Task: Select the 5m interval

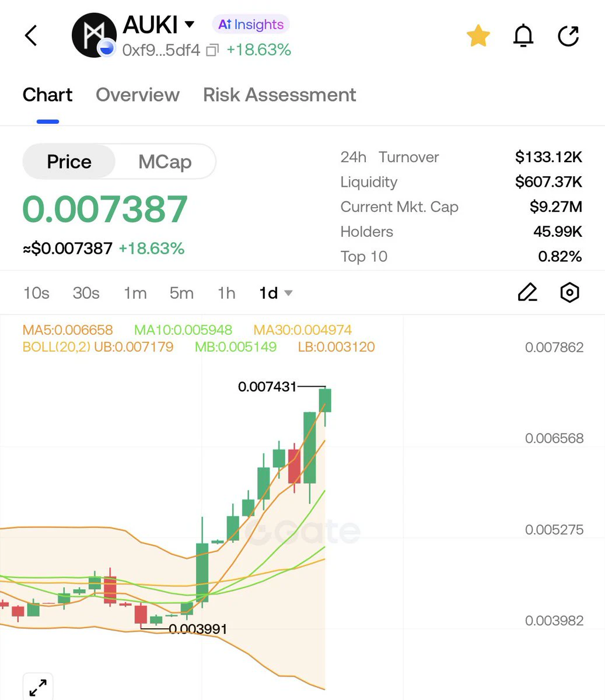Action: [x=181, y=293]
